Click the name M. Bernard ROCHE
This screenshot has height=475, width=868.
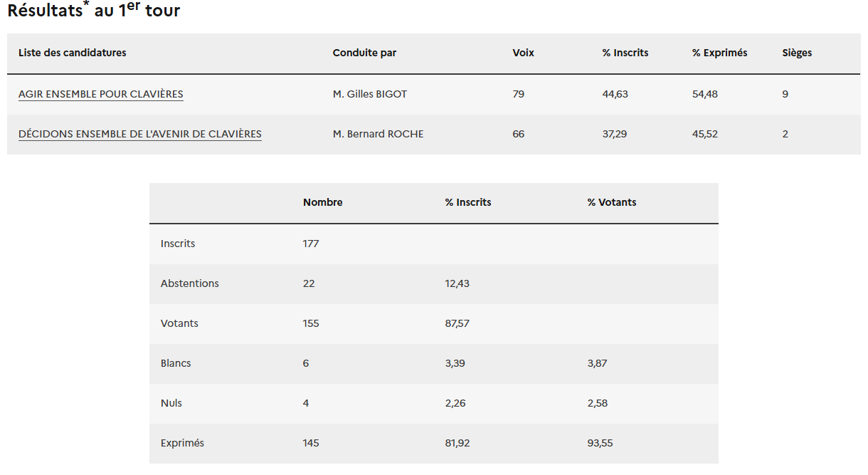[x=378, y=134]
